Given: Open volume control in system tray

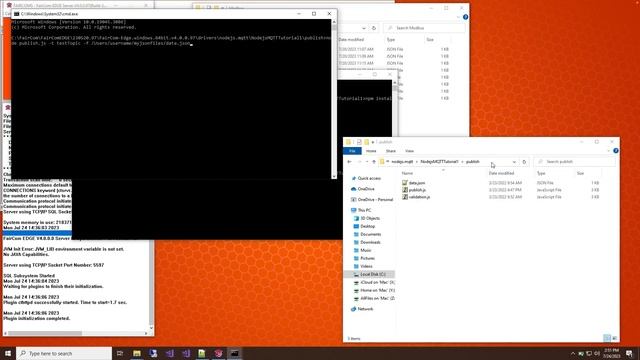Looking at the screenshot, I should tap(597, 353).
